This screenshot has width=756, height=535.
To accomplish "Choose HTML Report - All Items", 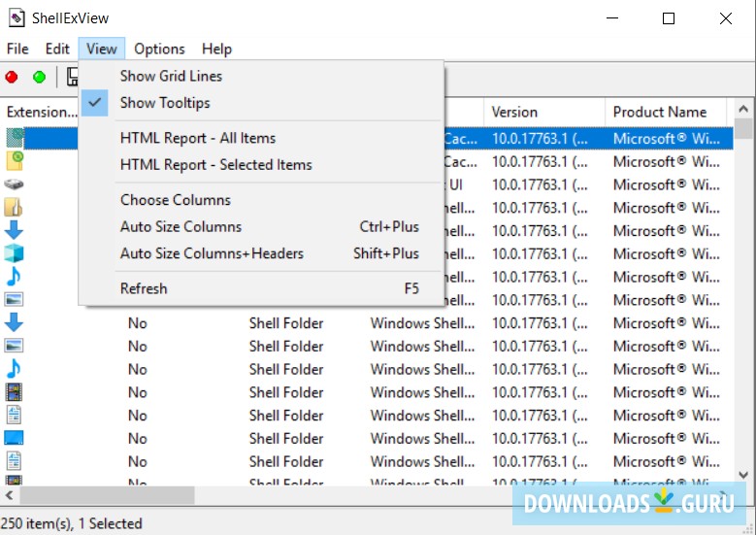I will (x=197, y=138).
